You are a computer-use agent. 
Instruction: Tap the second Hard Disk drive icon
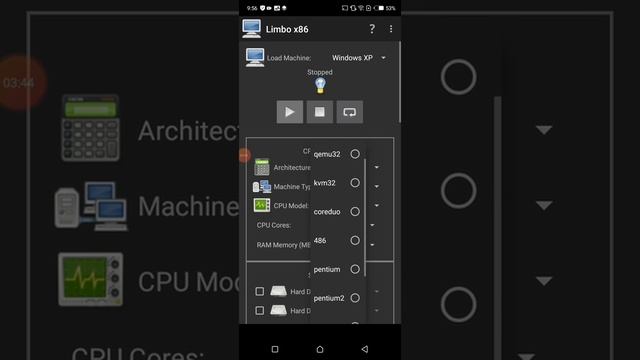point(279,310)
